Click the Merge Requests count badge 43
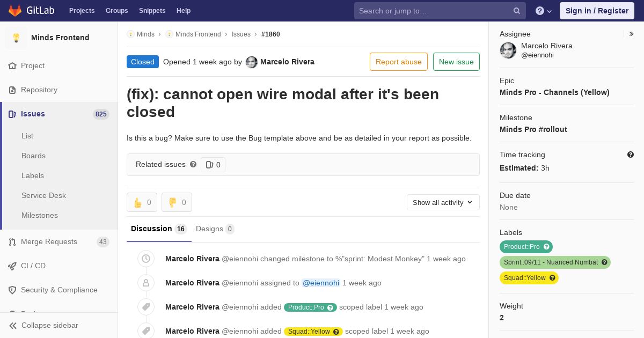The height and width of the screenshot is (338, 644). [103, 242]
